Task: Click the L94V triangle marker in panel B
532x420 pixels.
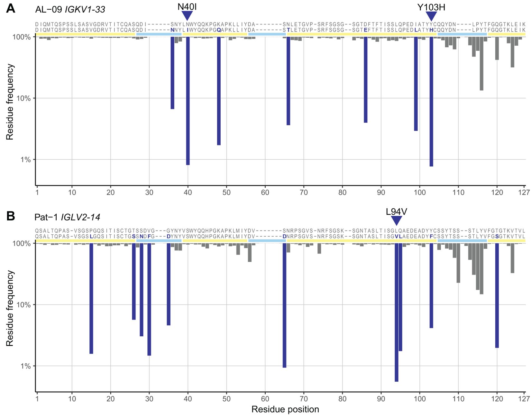Action: pyautogui.click(x=396, y=220)
